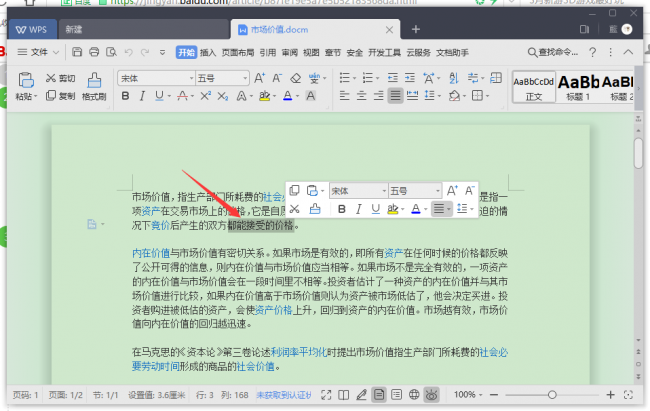Click the Undo arrow icon

tap(129, 52)
